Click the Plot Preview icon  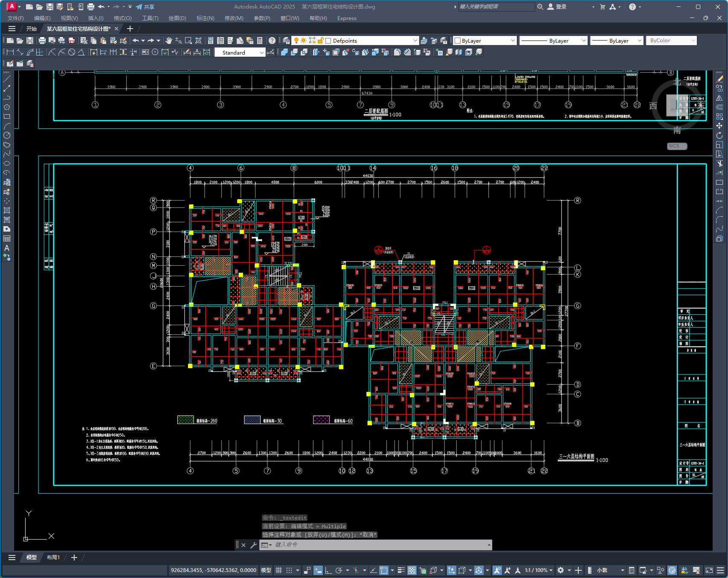point(52,41)
